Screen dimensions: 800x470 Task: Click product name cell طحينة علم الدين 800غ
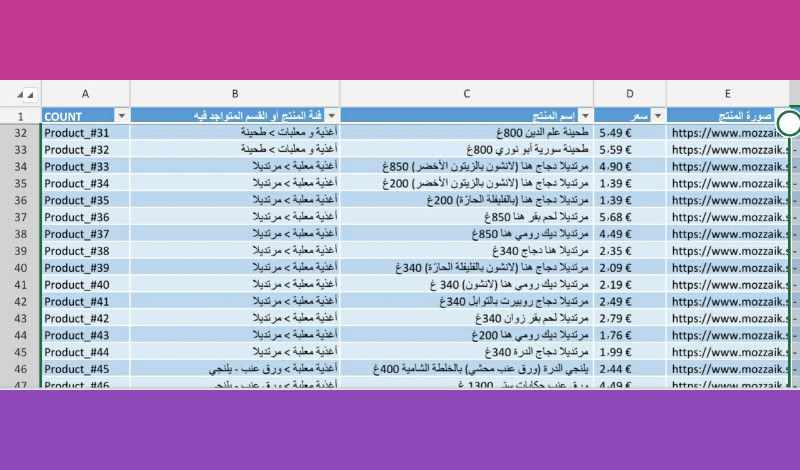(x=467, y=133)
